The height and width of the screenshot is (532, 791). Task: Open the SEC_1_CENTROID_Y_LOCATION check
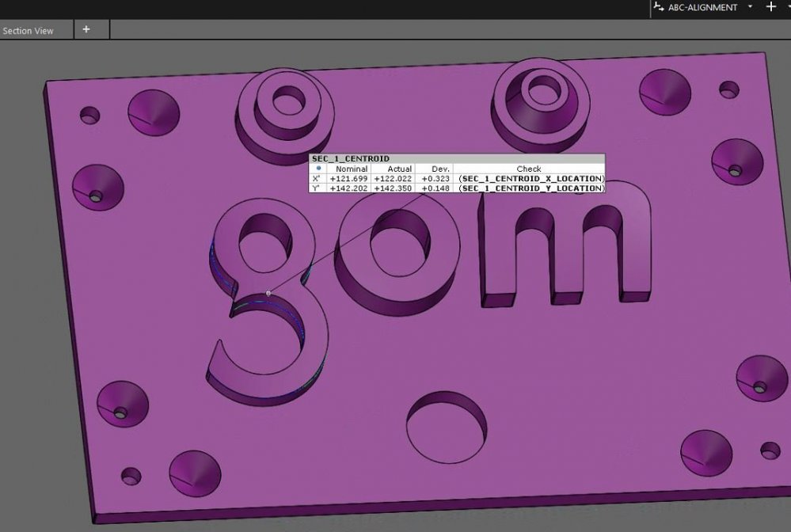pyautogui.click(x=531, y=188)
